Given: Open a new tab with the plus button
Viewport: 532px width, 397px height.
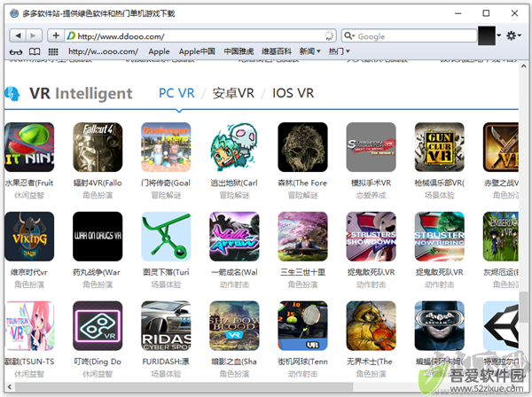Looking at the screenshot, I should tap(56, 35).
